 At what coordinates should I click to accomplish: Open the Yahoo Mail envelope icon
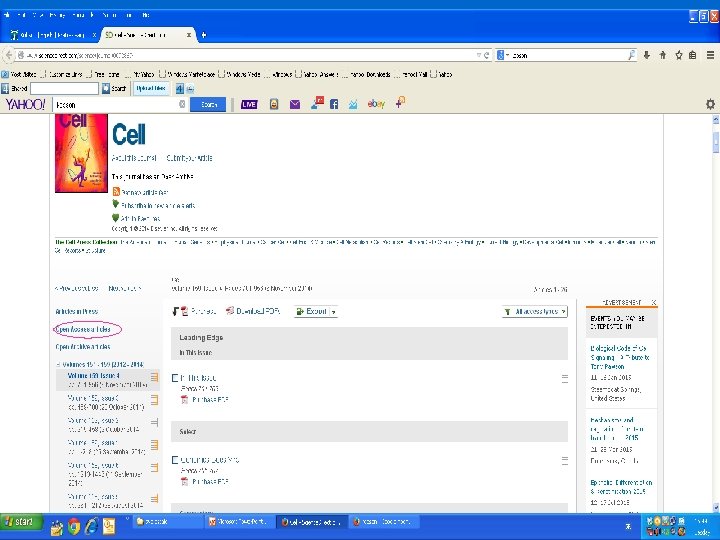(295, 105)
